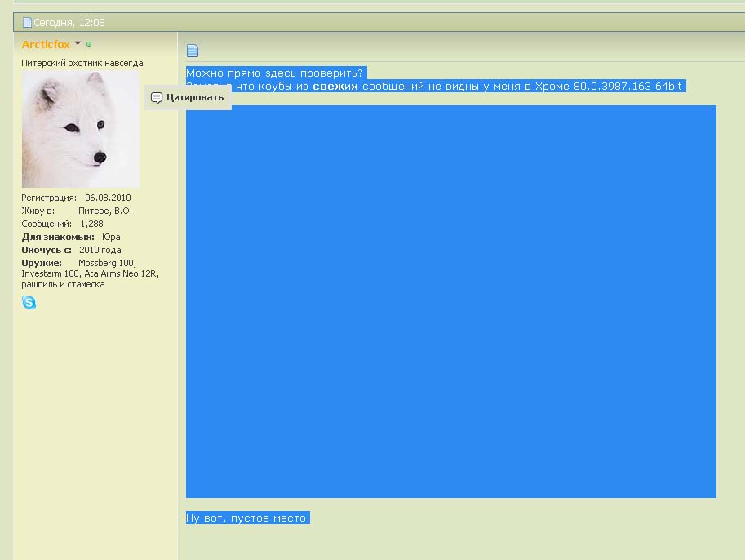
Task: Click the user title Питерский охотник навсегда
Action: tap(82, 63)
